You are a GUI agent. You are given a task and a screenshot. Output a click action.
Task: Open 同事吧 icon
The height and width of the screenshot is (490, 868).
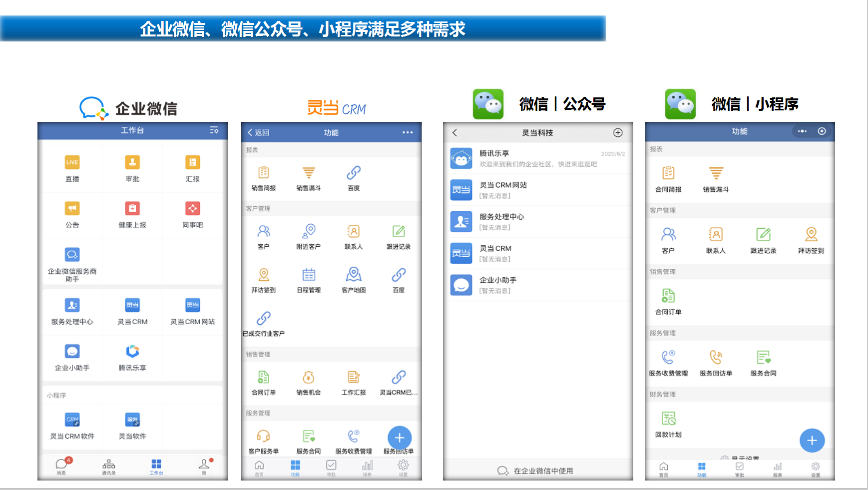pyautogui.click(x=193, y=209)
